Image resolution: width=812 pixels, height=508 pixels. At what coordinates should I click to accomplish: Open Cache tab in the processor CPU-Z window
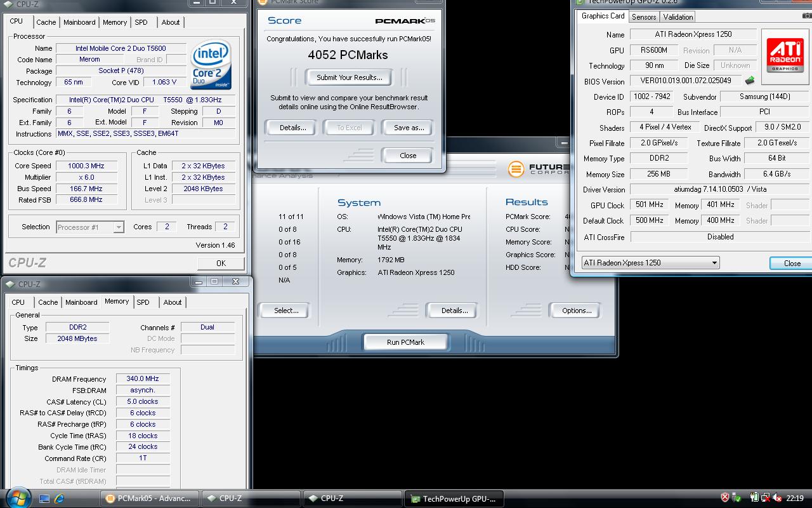[46, 22]
